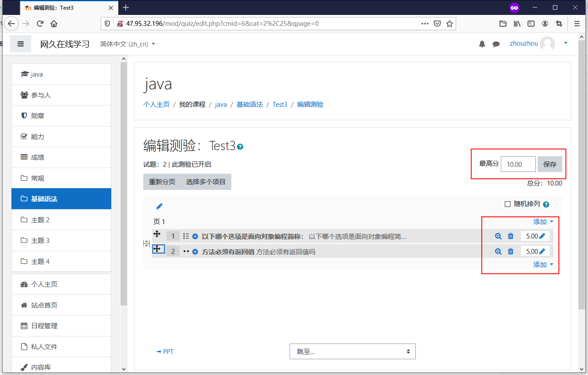Open 能力 in sidebar

click(x=61, y=137)
